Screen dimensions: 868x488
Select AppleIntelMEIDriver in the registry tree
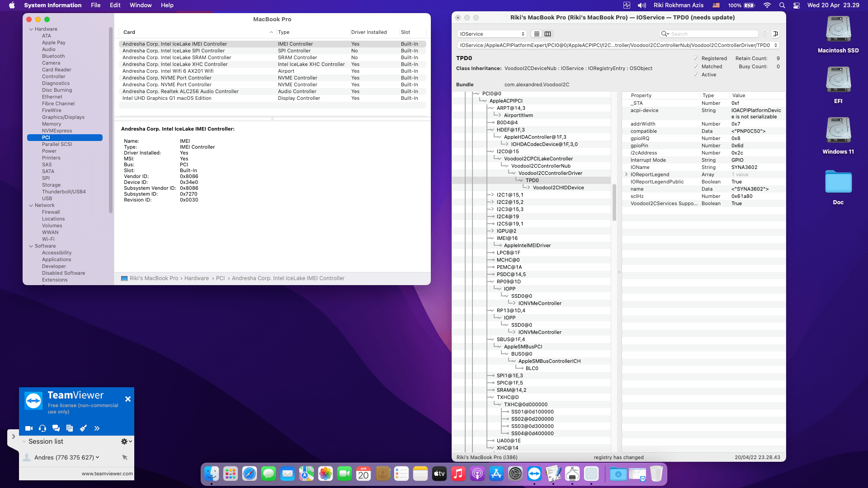527,245
